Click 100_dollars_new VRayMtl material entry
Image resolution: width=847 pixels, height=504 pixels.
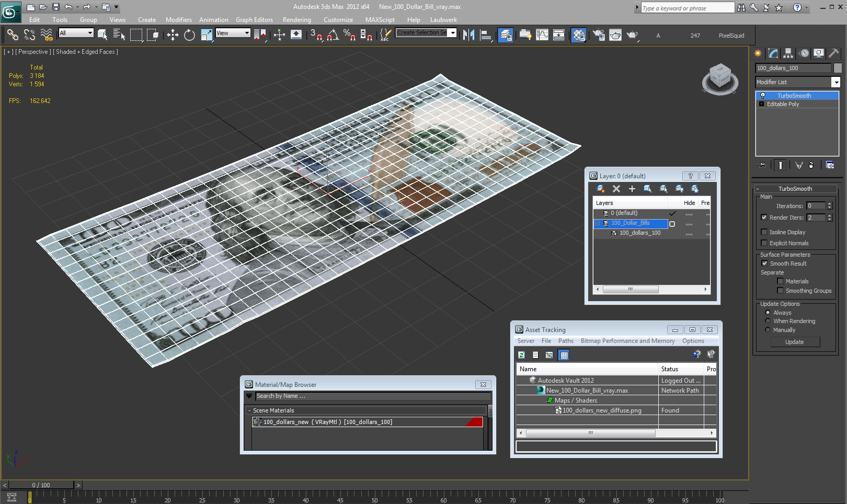click(x=367, y=422)
